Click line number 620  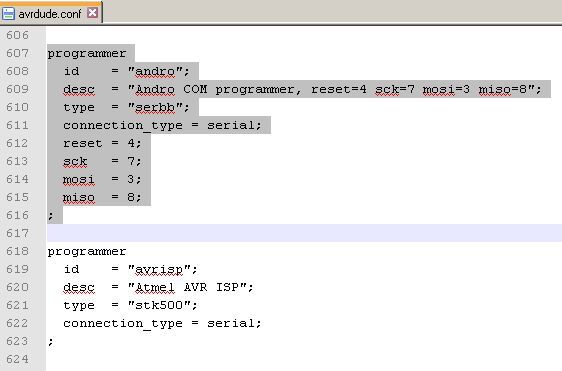[17, 287]
